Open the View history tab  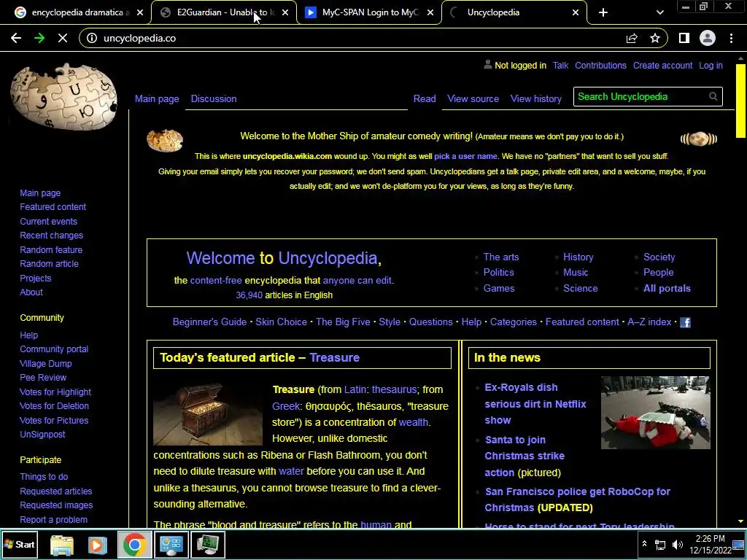click(536, 98)
